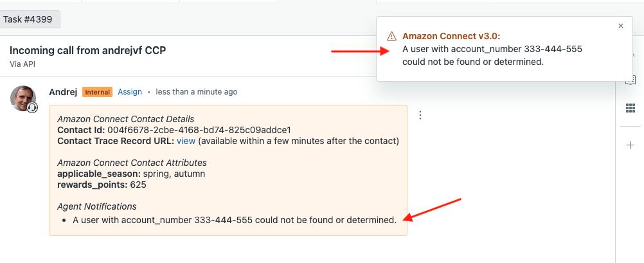Click the plus icon in right sidebar
Image resolution: width=644 pixels, height=263 pixels.
(631, 145)
